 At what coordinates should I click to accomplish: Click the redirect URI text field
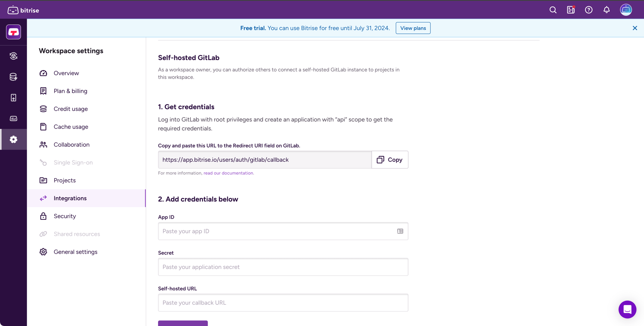[x=265, y=159]
